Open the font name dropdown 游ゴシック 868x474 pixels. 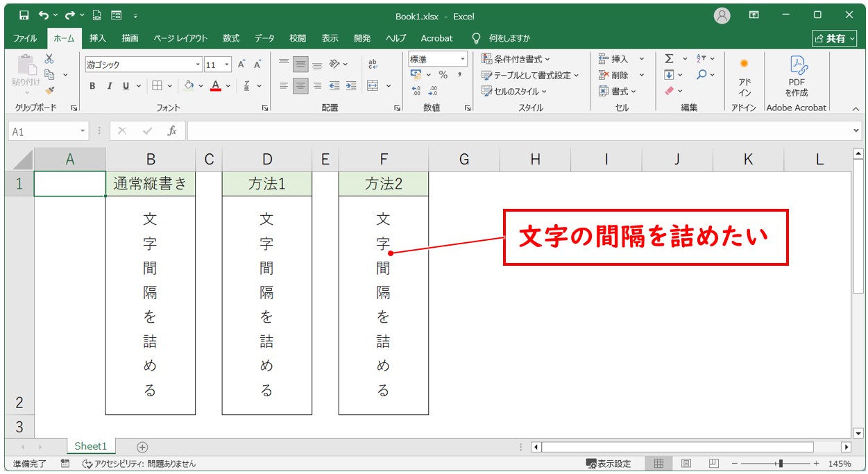click(x=198, y=65)
